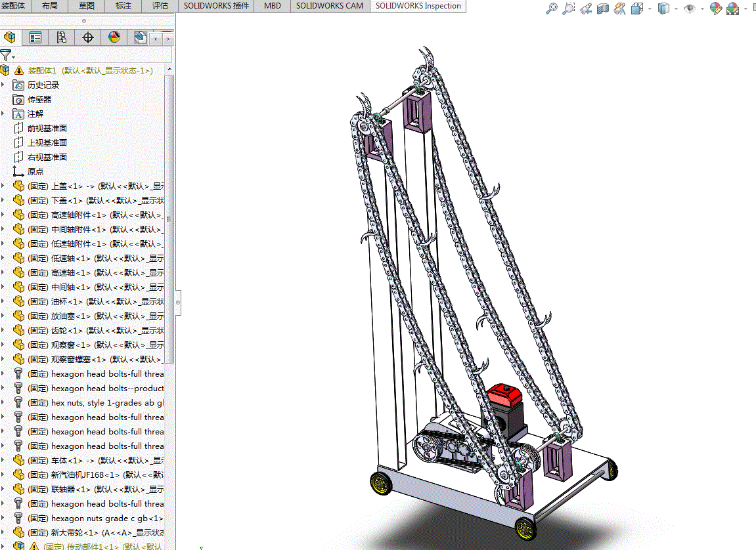Expand the 注解 folder node

tap(3, 114)
